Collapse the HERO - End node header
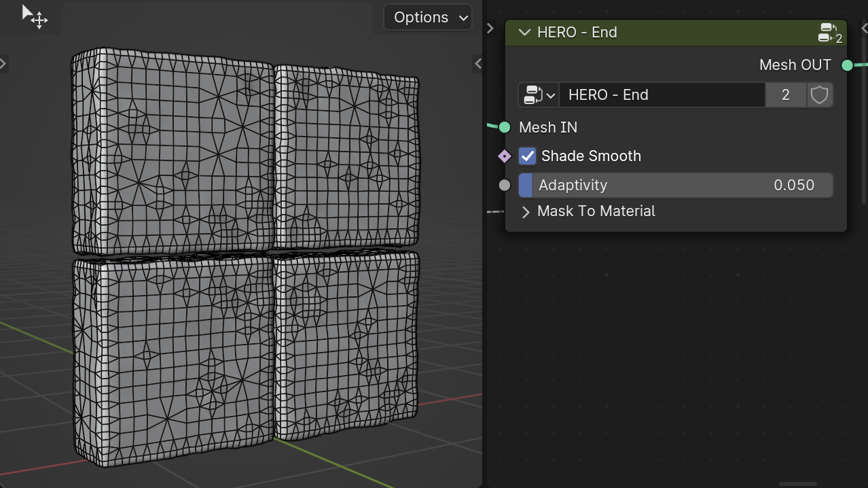The image size is (868, 488). pos(524,32)
